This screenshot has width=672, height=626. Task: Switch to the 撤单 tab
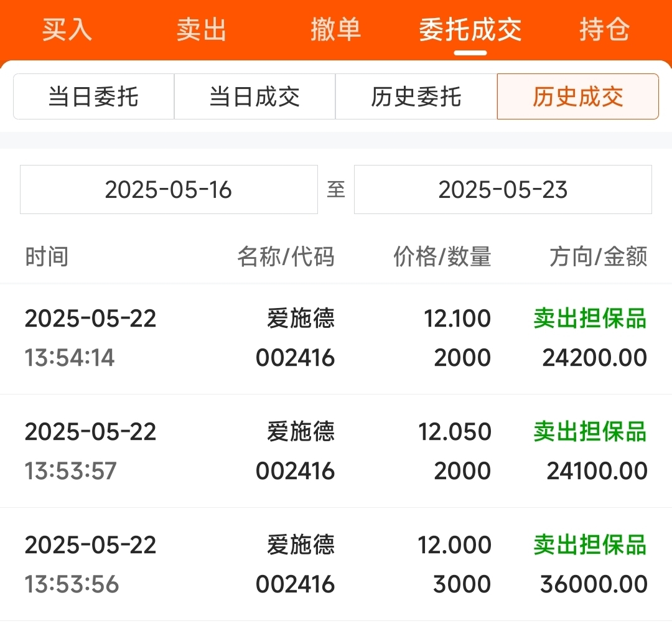click(335, 30)
